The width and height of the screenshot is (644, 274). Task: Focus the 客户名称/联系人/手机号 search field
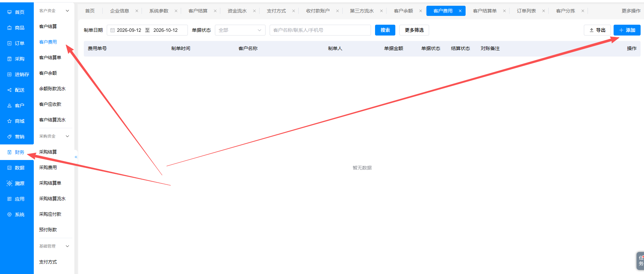point(320,30)
